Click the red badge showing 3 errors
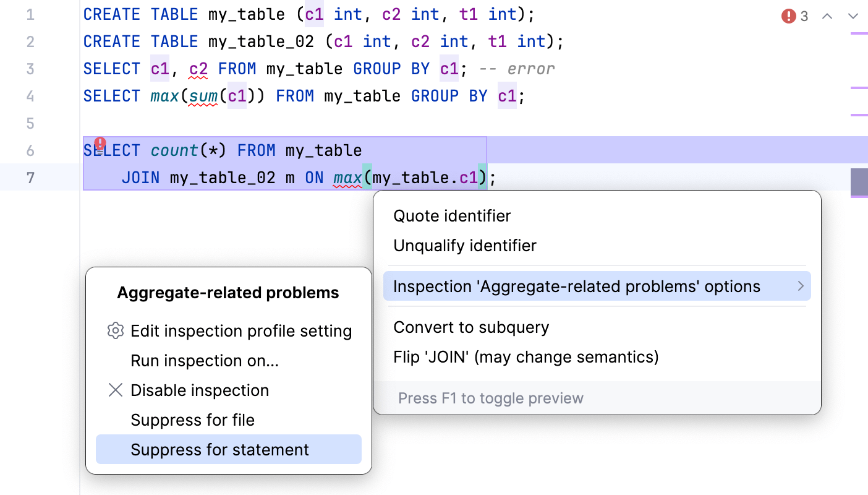The image size is (868, 495). click(794, 16)
